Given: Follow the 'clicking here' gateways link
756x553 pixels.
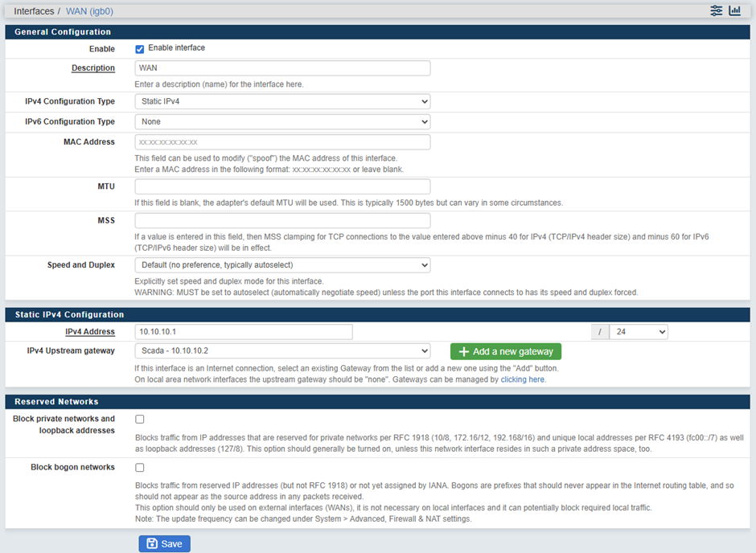Looking at the screenshot, I should [x=523, y=379].
